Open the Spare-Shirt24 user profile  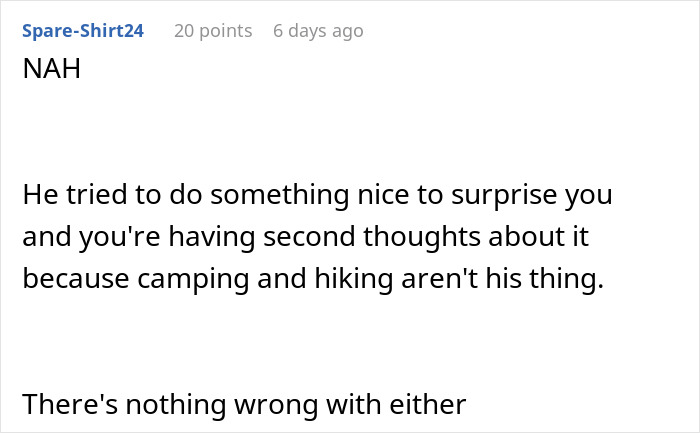(83, 31)
